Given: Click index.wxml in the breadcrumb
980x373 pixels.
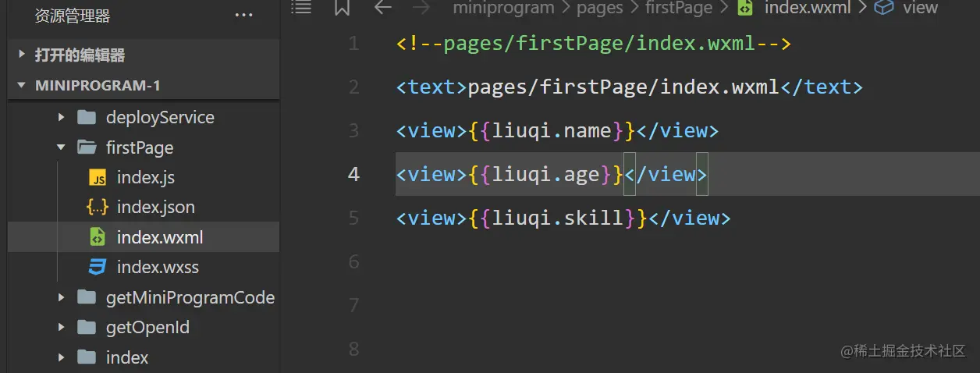Looking at the screenshot, I should [808, 7].
